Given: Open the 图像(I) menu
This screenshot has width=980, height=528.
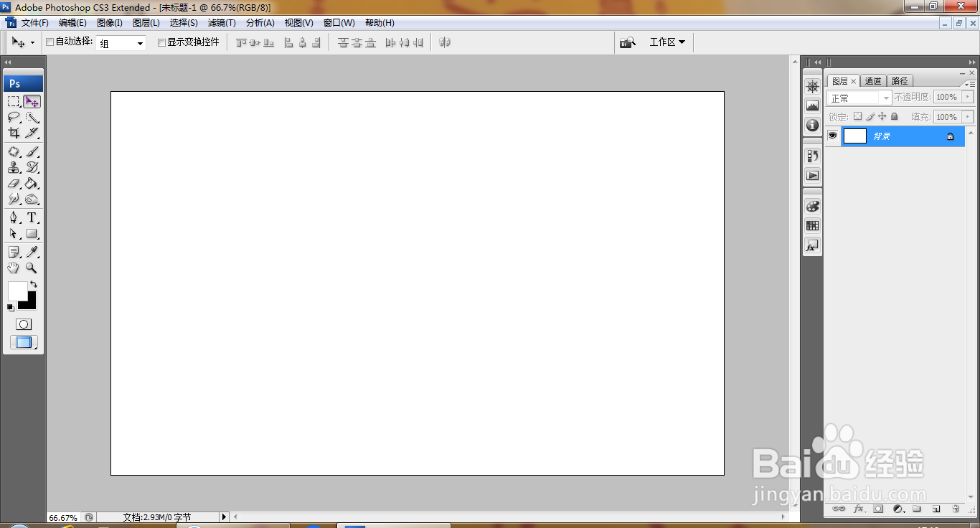Looking at the screenshot, I should click(x=110, y=23).
